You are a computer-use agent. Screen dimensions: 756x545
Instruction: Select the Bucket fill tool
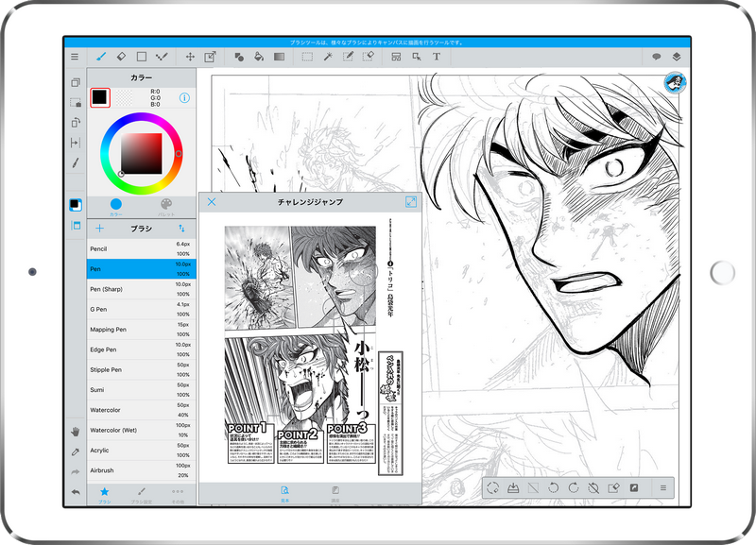[259, 57]
